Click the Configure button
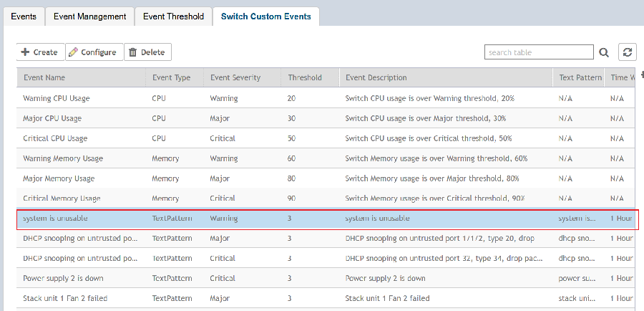This screenshot has width=644, height=311. (92, 52)
